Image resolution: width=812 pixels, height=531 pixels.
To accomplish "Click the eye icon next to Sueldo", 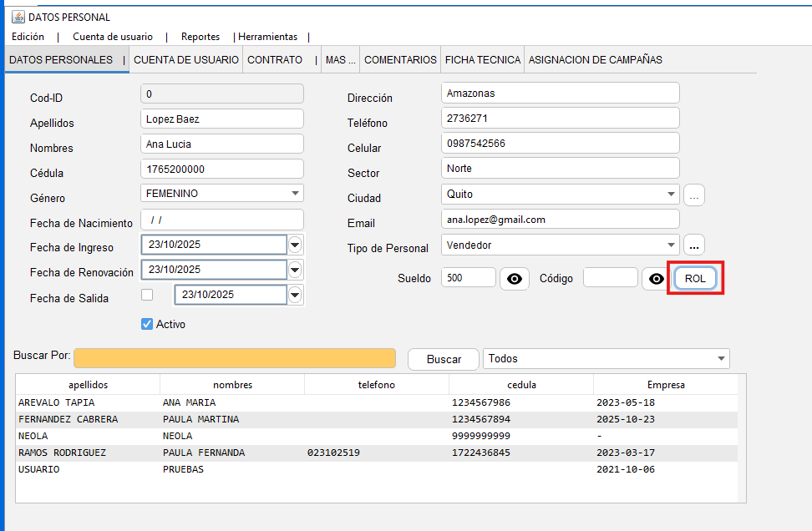I will pyautogui.click(x=515, y=279).
